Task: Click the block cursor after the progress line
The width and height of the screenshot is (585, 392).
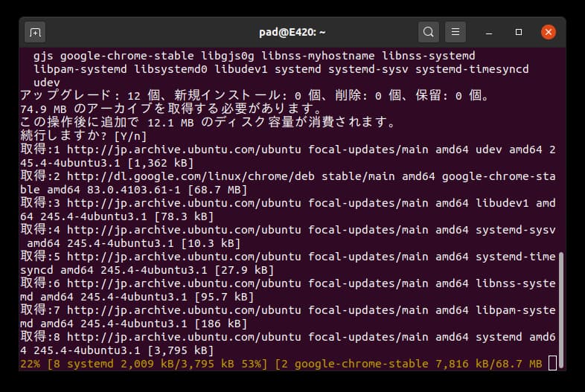Action: [552, 363]
